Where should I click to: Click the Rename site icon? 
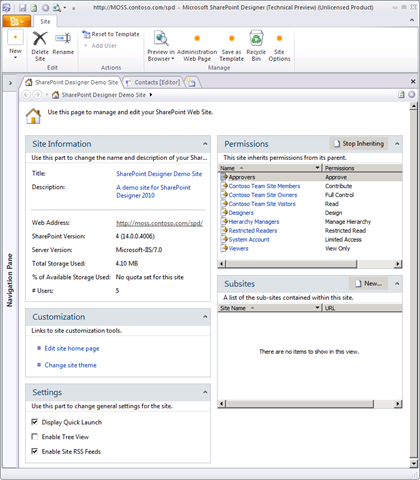(63, 38)
